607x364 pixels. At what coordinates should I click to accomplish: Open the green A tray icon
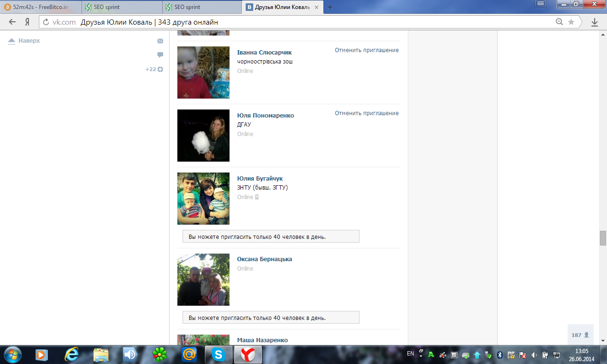pos(431,355)
